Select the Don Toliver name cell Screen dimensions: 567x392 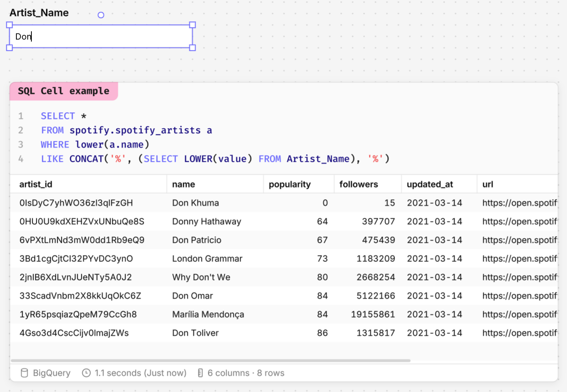coord(195,333)
